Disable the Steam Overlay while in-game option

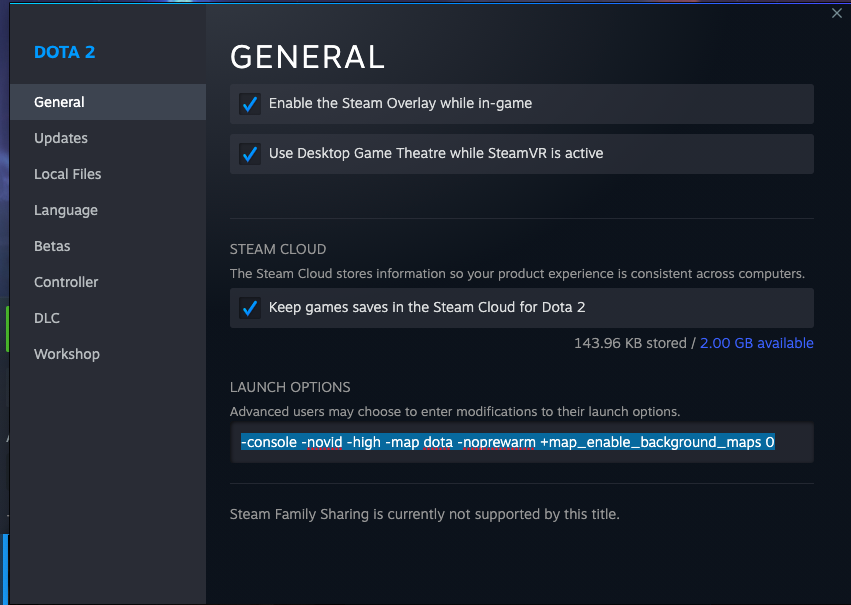pos(249,102)
